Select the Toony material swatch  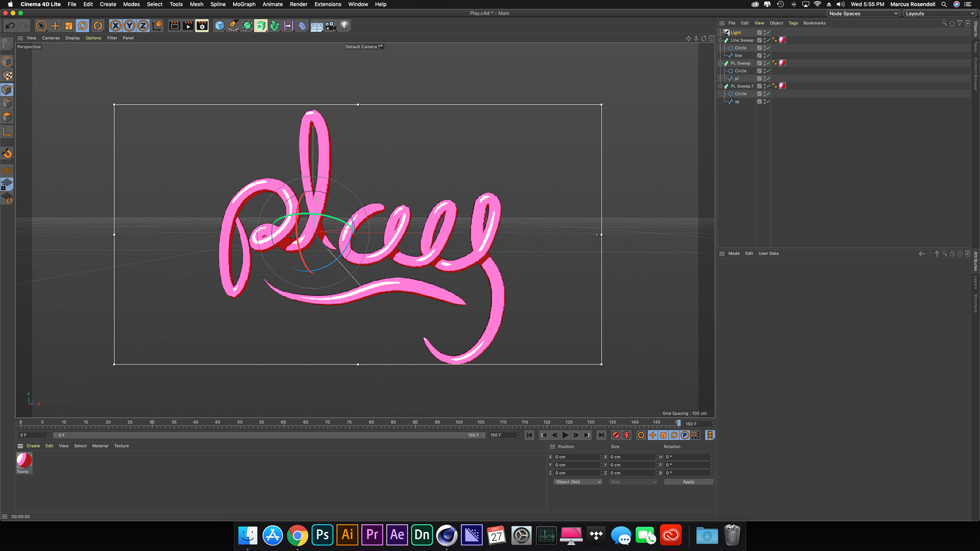[24, 461]
